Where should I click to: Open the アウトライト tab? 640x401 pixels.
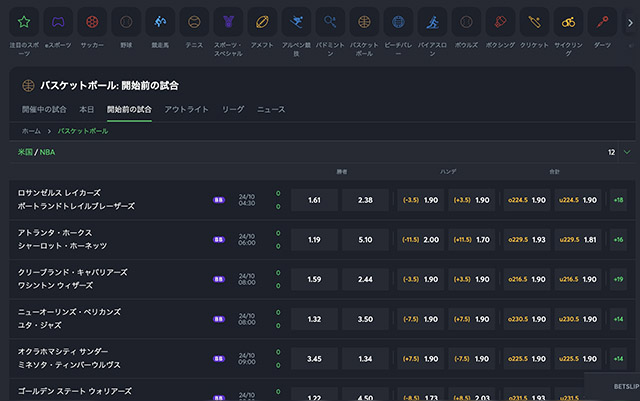(186, 109)
